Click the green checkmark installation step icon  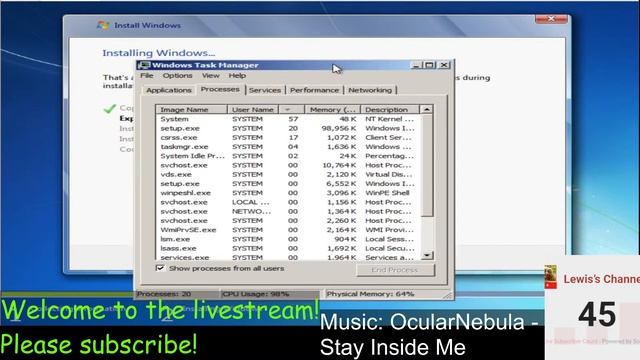click(110, 108)
